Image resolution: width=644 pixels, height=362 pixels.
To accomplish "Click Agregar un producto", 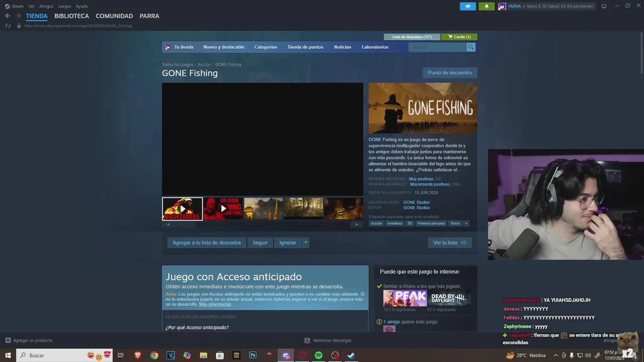I will [29, 340].
